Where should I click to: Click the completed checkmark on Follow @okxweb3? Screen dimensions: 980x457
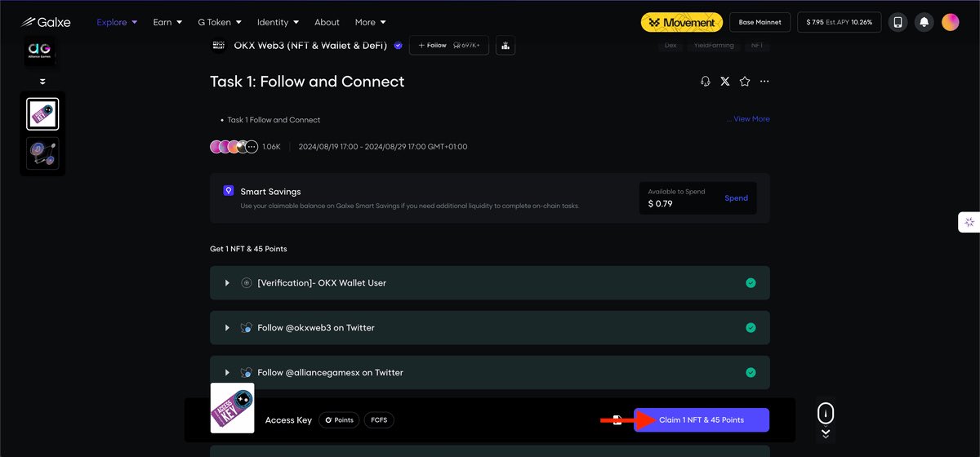click(x=751, y=327)
